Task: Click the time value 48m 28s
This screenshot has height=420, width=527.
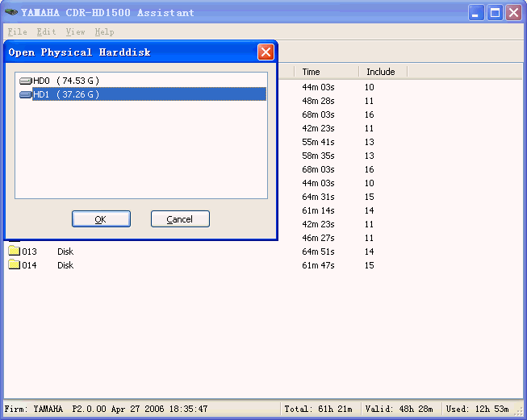Action: pos(318,101)
